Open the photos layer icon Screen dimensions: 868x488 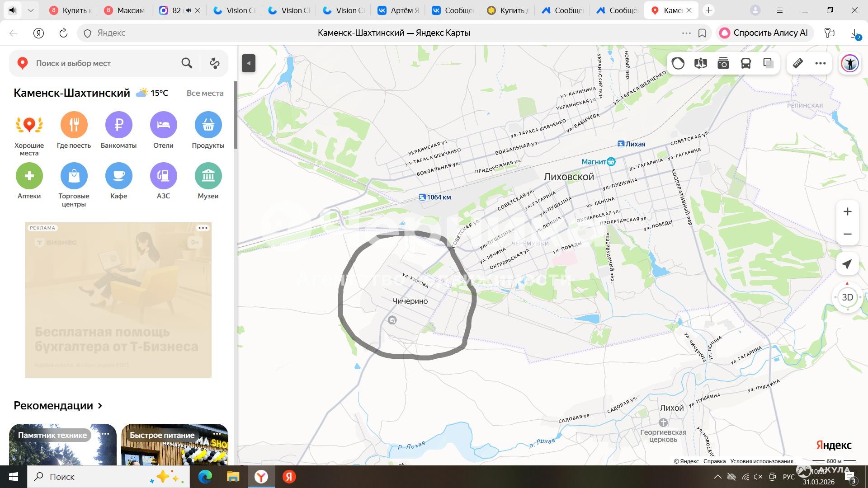coord(723,63)
